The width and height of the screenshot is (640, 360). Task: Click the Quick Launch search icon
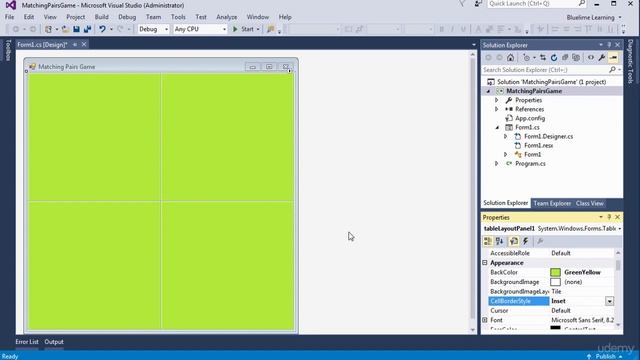582,4
